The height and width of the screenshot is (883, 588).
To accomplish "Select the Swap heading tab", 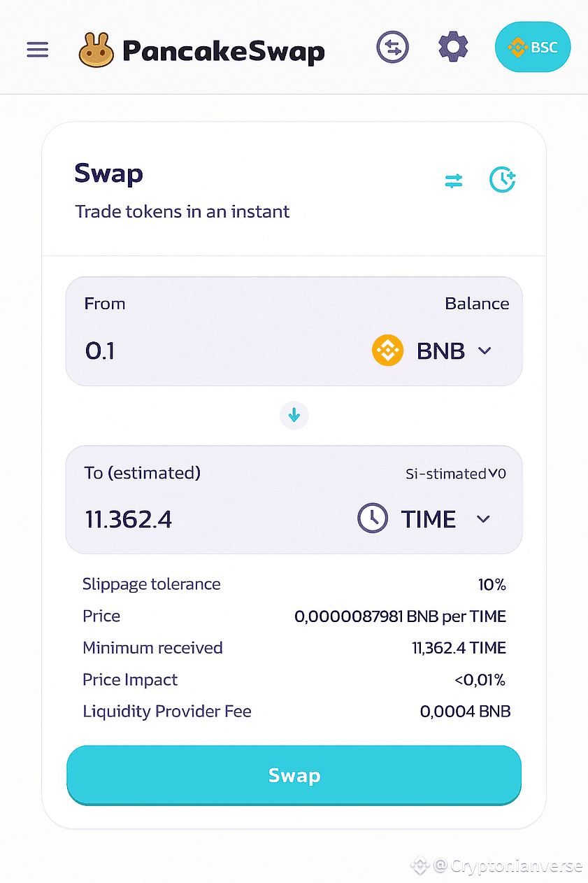I will pos(109,174).
